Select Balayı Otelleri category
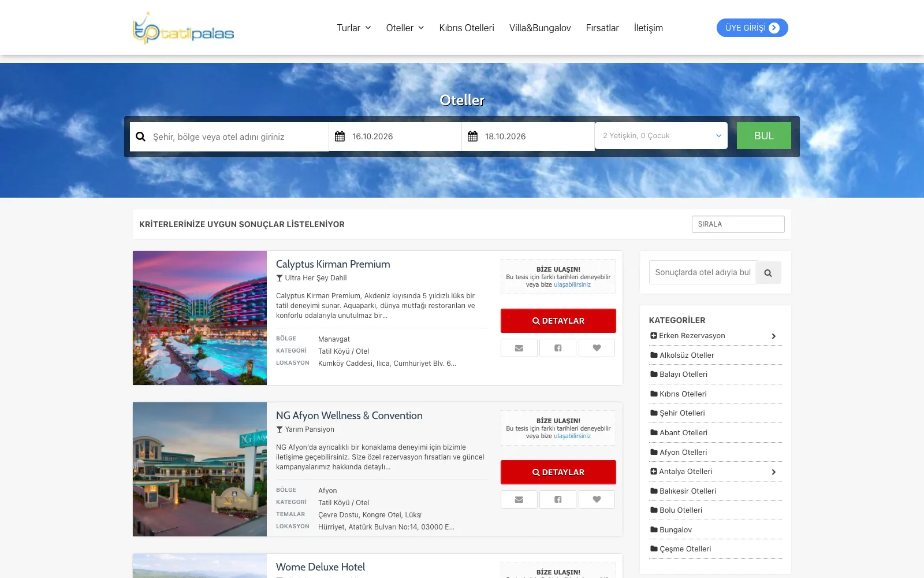 (683, 375)
